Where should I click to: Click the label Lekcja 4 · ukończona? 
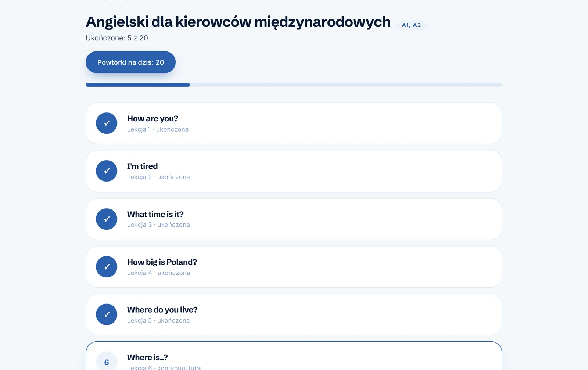point(158,273)
